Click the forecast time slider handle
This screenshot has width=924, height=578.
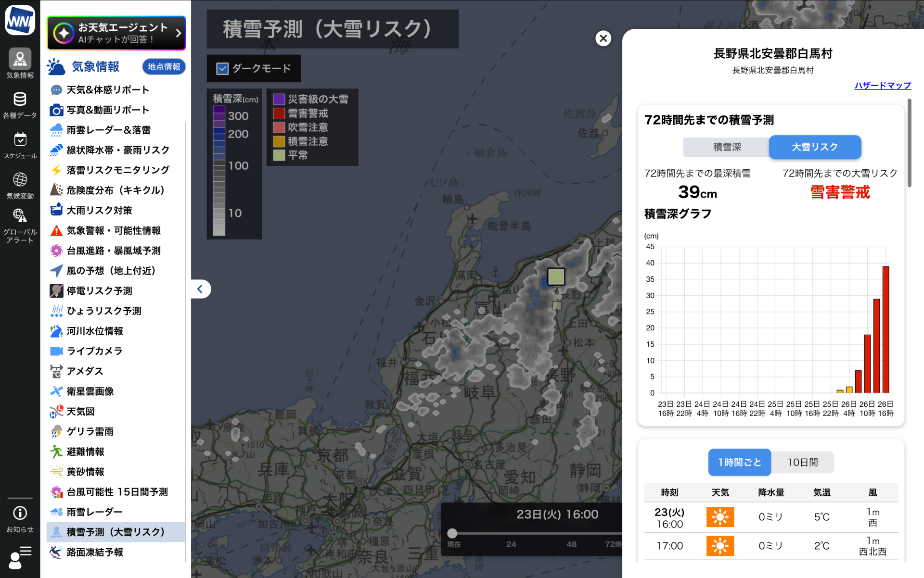(x=452, y=533)
